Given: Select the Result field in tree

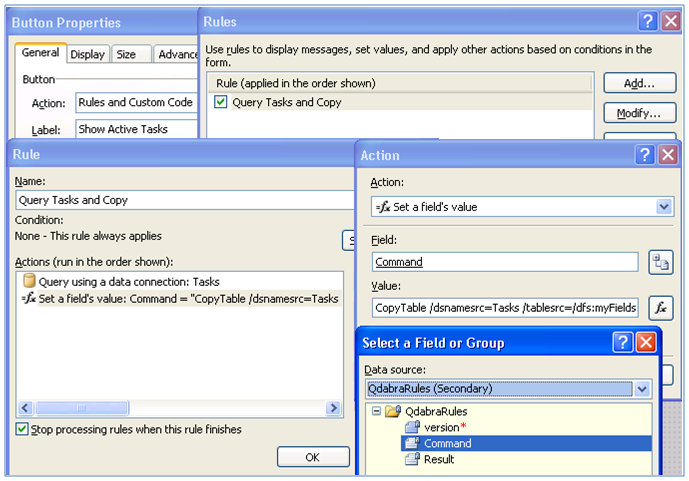Looking at the screenshot, I should click(x=438, y=459).
